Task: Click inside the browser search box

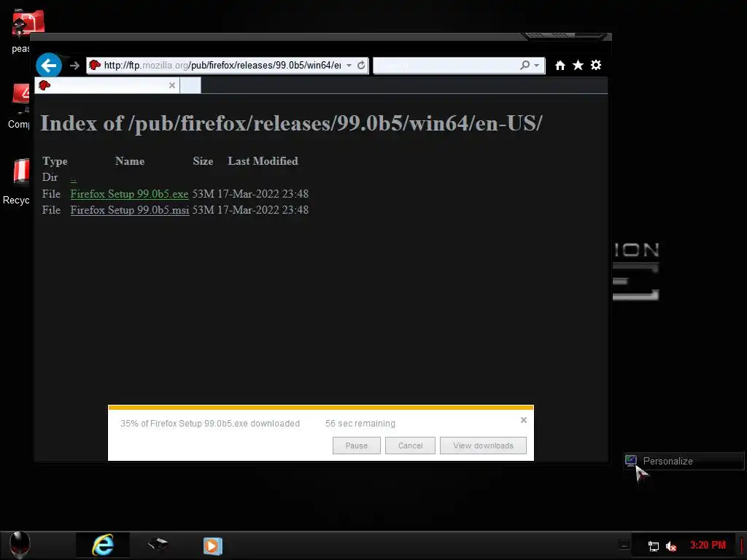Action: click(446, 65)
